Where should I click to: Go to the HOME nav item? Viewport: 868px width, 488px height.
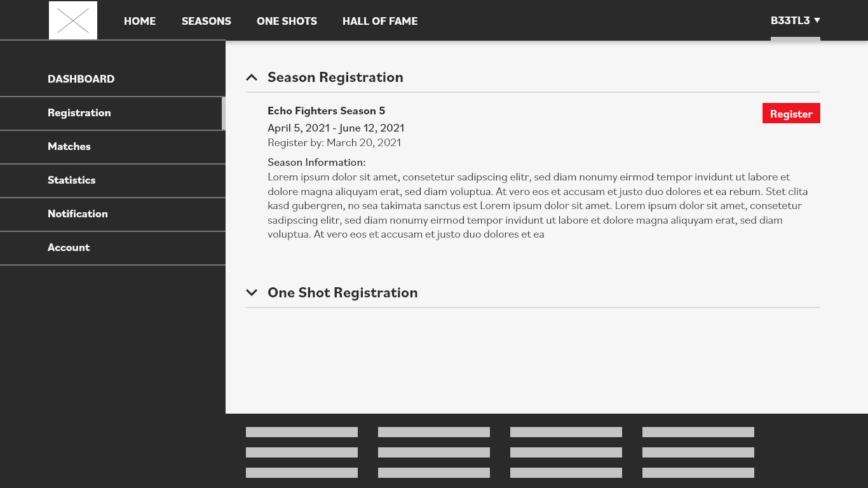[140, 21]
